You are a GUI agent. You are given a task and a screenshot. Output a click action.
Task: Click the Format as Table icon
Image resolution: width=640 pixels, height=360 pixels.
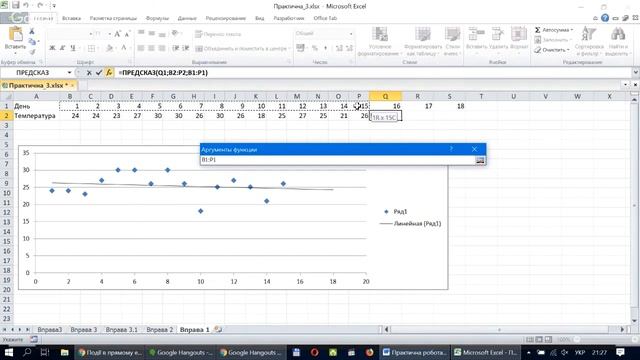point(423,34)
